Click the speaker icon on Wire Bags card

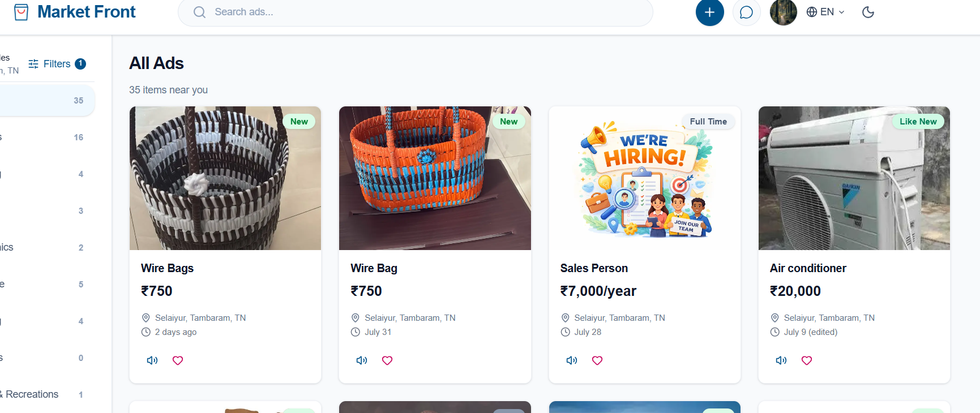(152, 360)
